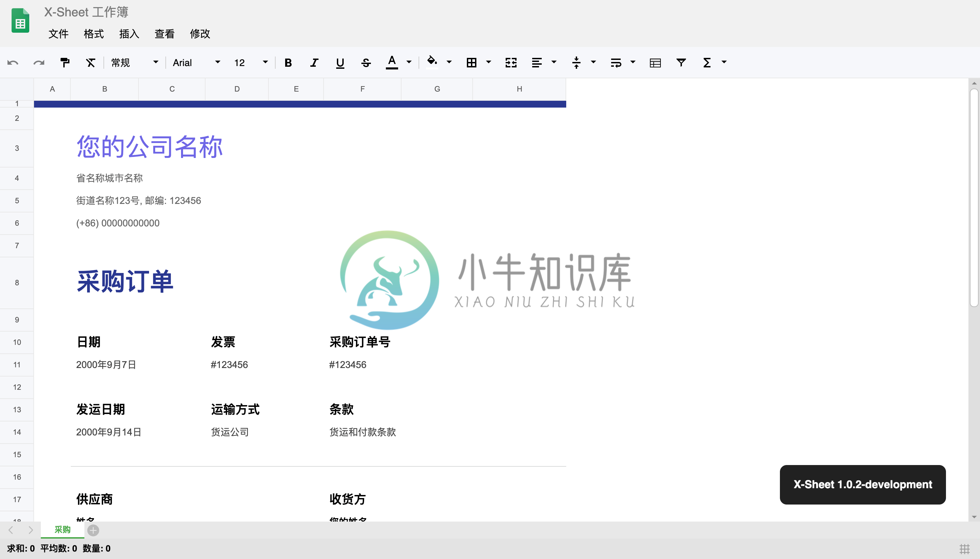Click the freeze panes table icon
Viewport: 980px width, 559px height.
655,63
